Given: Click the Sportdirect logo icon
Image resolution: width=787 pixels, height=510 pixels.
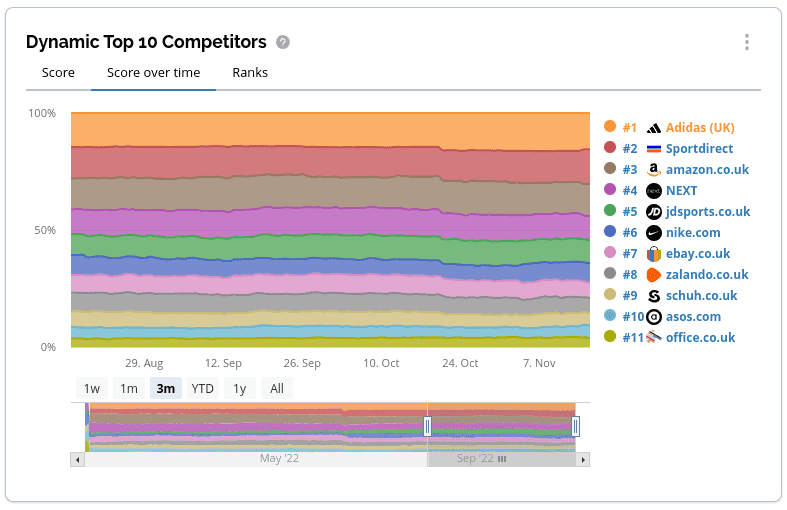Looking at the screenshot, I should click(x=653, y=149).
